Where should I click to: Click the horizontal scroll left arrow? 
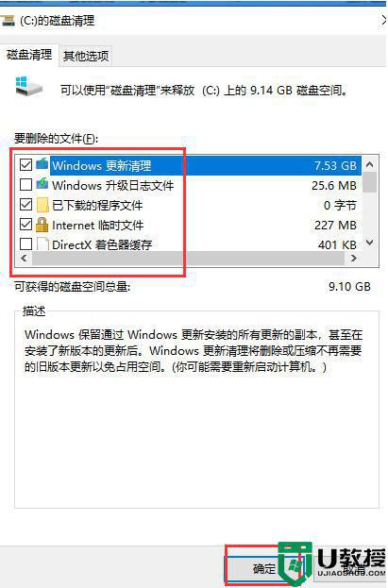click(25, 258)
